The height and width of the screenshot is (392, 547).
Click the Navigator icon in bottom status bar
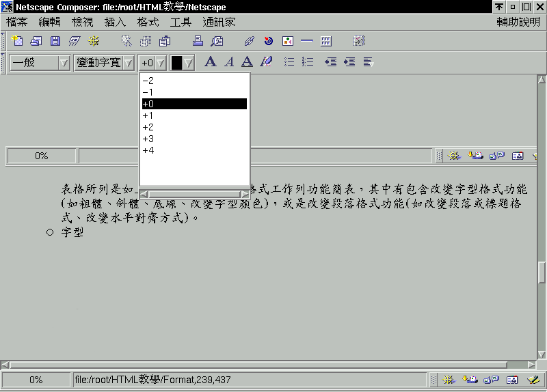[449, 380]
